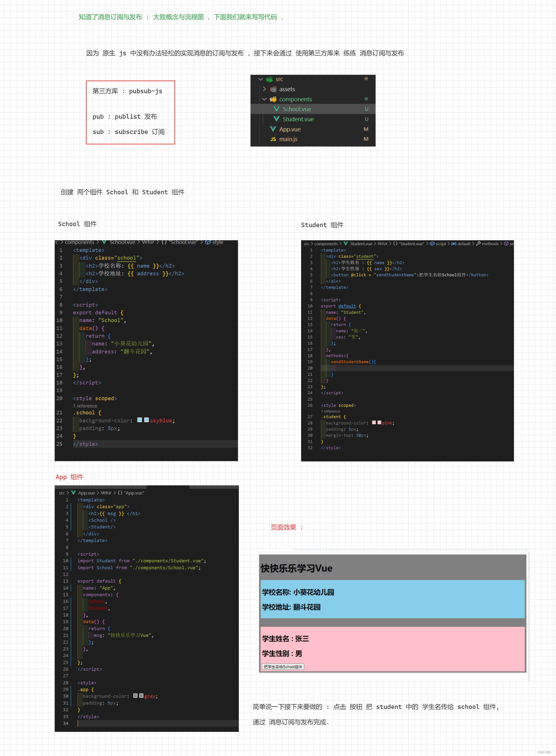Viewport: 556px width, 756px height.
Task: Click sendStudentName(){ on Student.vue line 19
Action: click(x=353, y=362)
